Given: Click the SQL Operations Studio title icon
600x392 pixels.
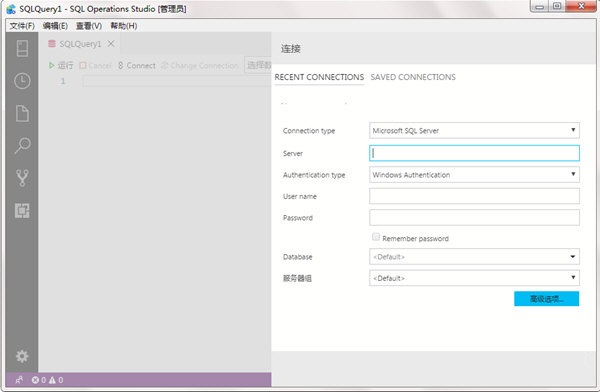Looking at the screenshot, I should 11,8.
